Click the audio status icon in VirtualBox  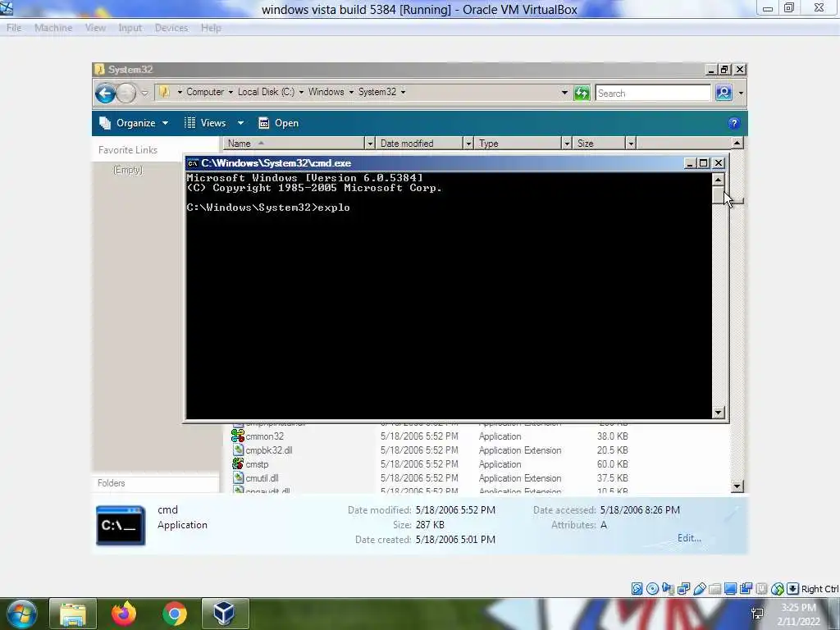[668, 589]
